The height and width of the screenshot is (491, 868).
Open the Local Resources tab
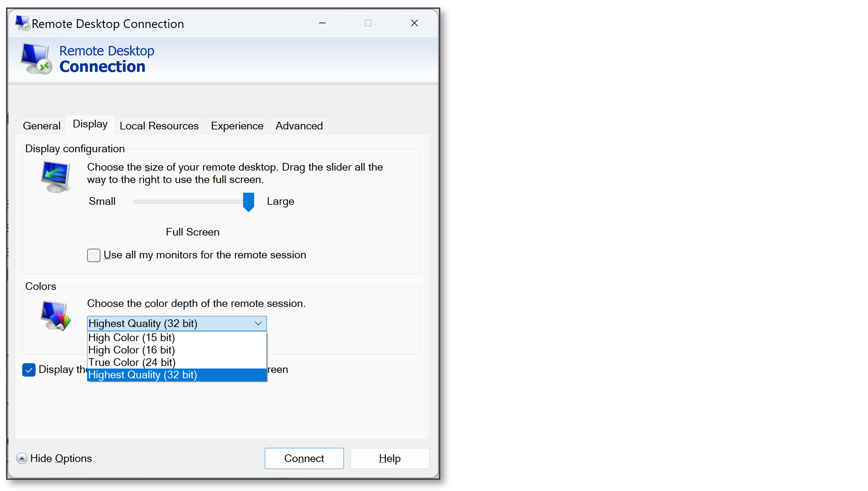pyautogui.click(x=159, y=126)
